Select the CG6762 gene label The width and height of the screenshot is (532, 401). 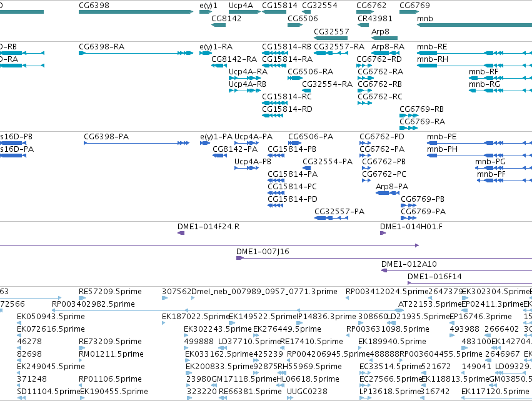pos(371,6)
